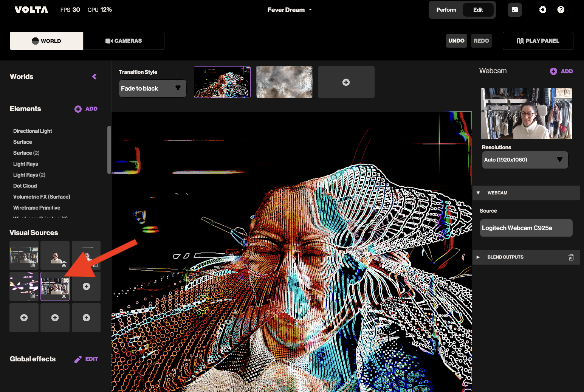Delete the highlighted webcam Visual Source via trash icon

64,296
